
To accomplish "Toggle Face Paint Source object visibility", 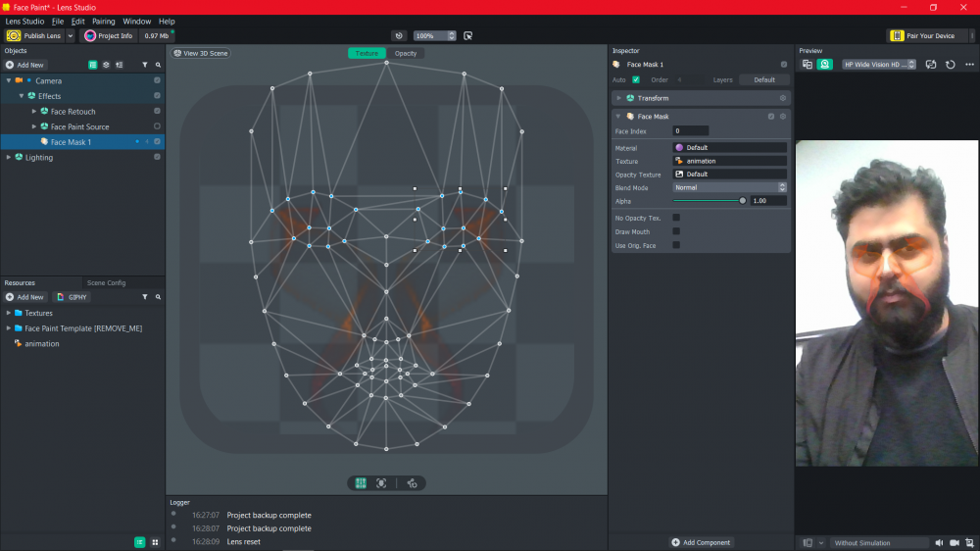I will point(157,126).
